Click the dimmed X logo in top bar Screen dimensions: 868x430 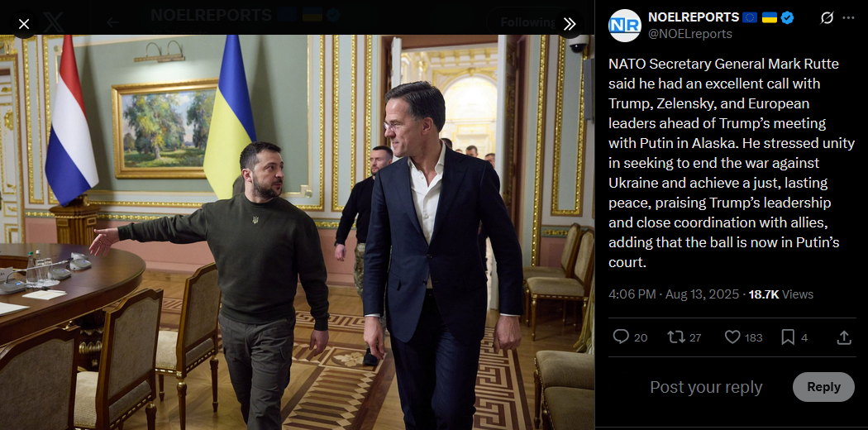coord(53,22)
